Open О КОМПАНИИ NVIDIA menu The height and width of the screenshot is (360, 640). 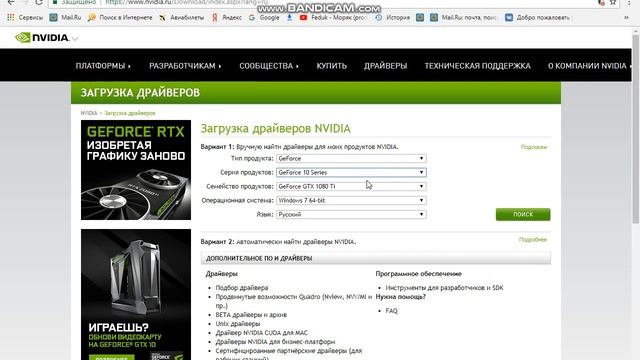(589, 66)
